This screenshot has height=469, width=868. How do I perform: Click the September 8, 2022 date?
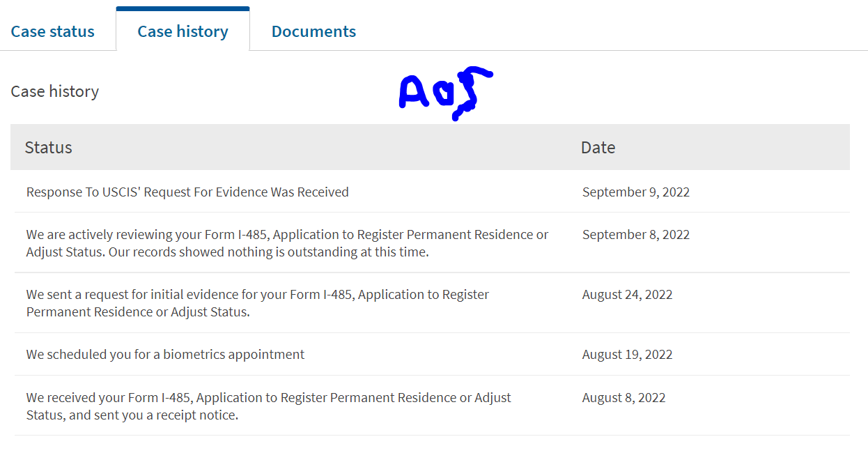pos(636,234)
